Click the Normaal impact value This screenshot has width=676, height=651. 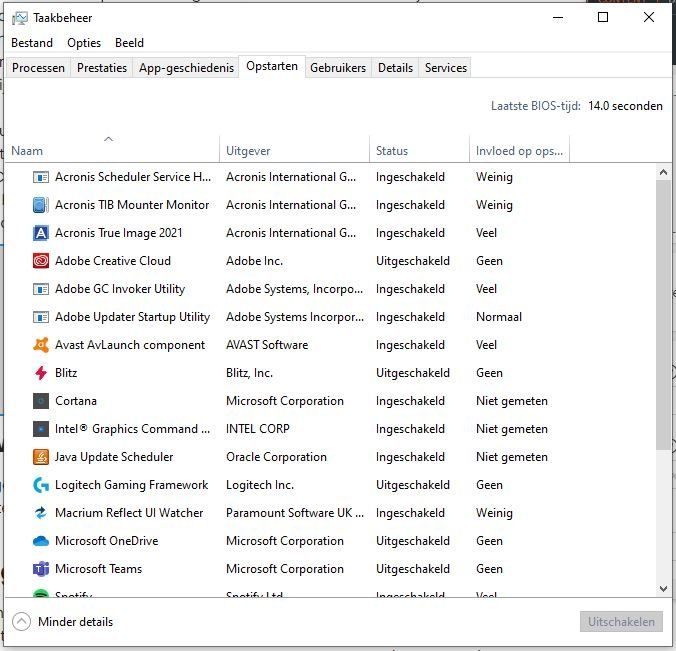pyautogui.click(x=499, y=317)
